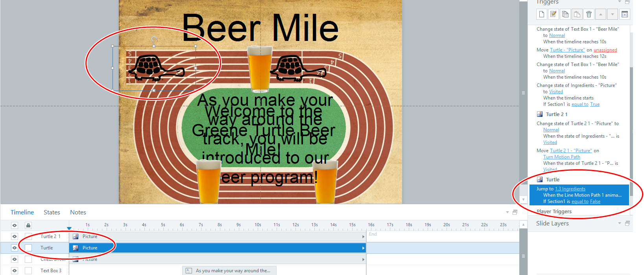This screenshot has width=644, height=275.
Task: Click the show/hide all objects eye header
Action: (15, 225)
